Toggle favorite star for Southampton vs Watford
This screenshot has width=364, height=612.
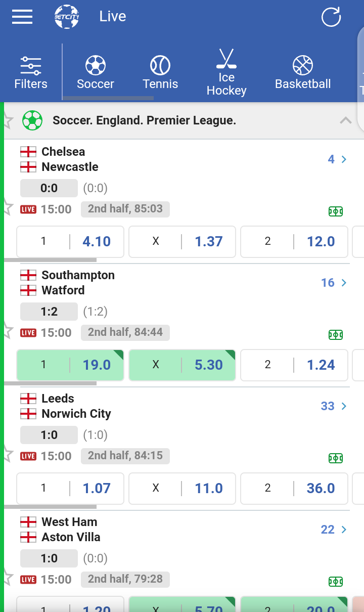click(x=7, y=330)
